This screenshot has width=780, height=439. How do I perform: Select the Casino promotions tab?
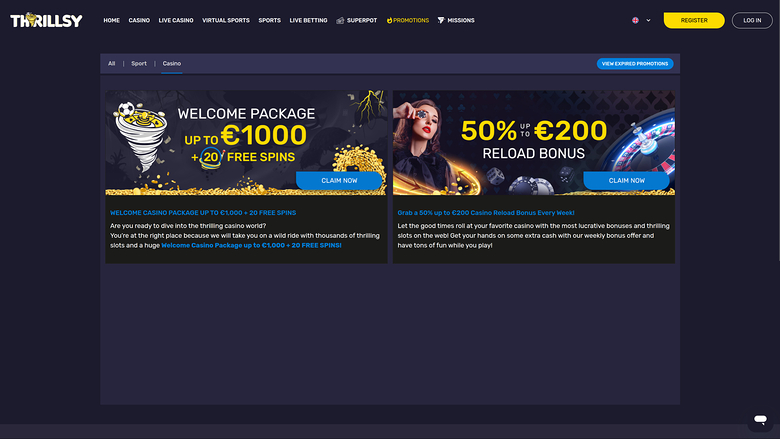(172, 64)
